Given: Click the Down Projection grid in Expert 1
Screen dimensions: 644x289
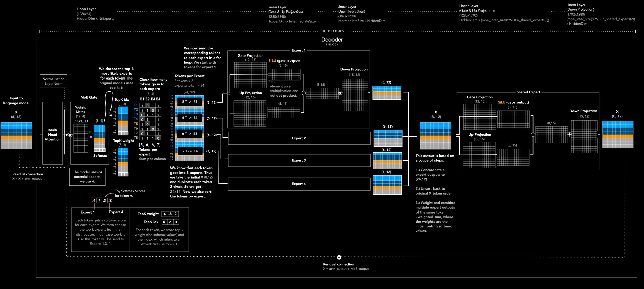Looking at the screenshot, I should click(x=355, y=95).
